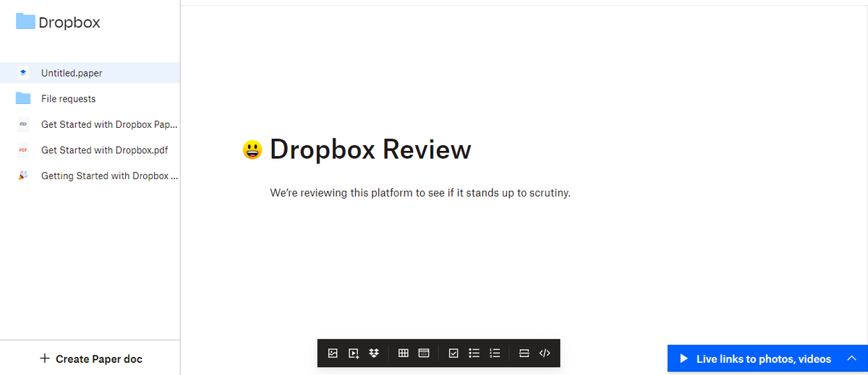
Task: Click the play icon in Live links banner
Action: point(684,358)
